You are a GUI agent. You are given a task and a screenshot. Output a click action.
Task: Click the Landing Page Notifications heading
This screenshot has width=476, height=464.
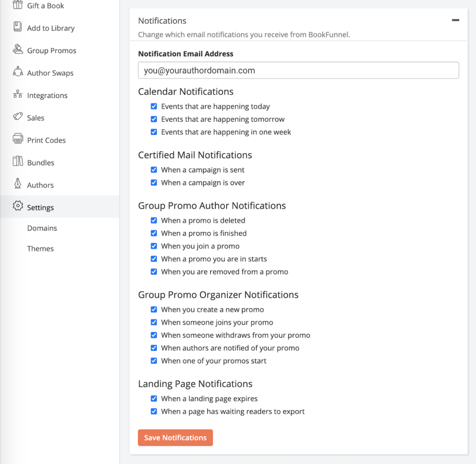(195, 384)
